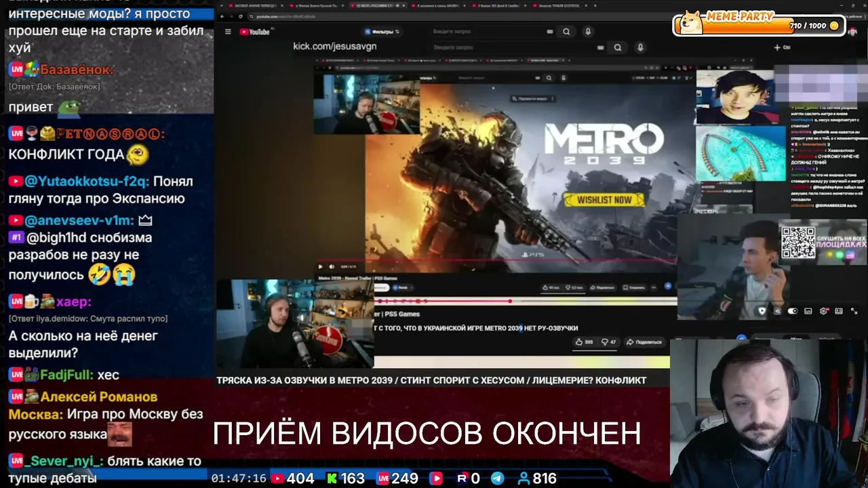This screenshot has width=868, height=488.
Task: Click the Telegram icon in the status bar
Action: 497,479
